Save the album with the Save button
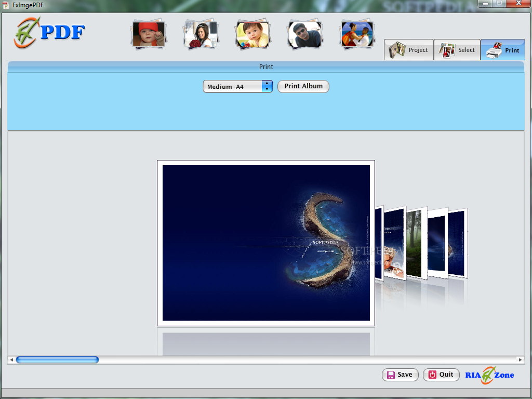Viewport: 532px width, 399px height. coord(400,375)
